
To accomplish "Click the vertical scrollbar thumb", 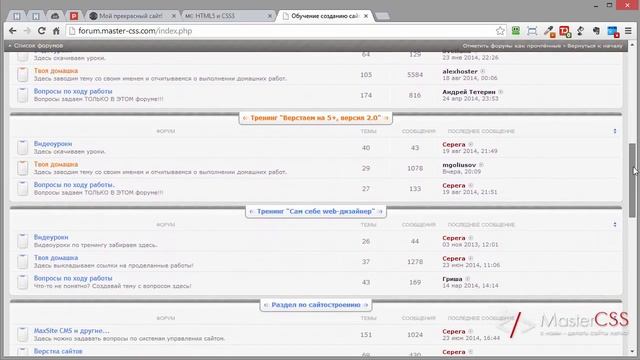I will click(x=632, y=180).
